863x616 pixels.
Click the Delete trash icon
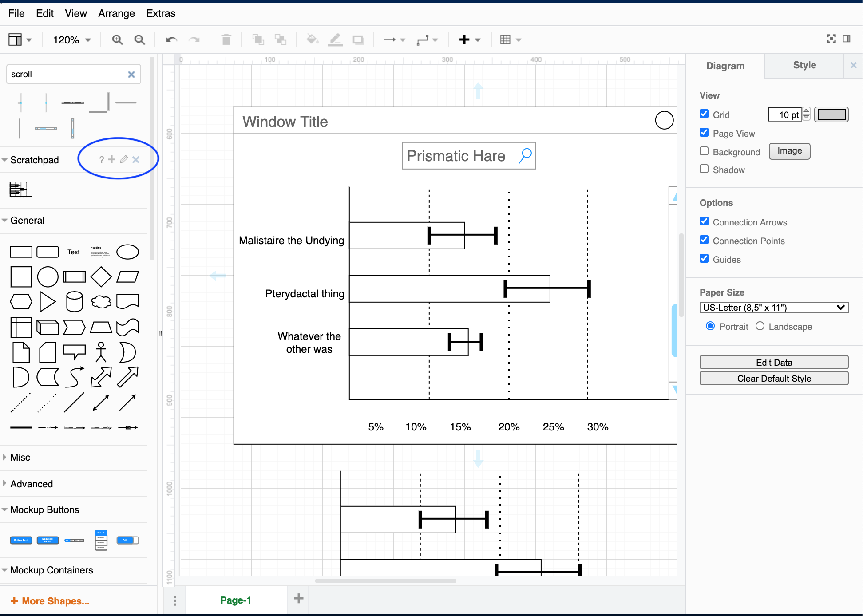[226, 40]
